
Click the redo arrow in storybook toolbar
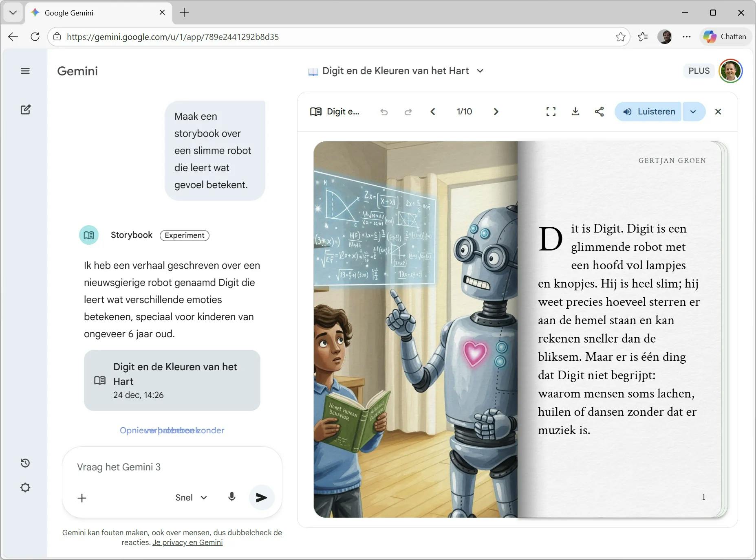408,112
